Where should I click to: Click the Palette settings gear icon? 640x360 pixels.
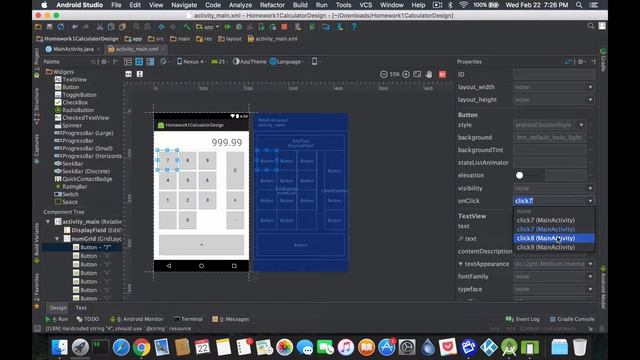tap(104, 62)
